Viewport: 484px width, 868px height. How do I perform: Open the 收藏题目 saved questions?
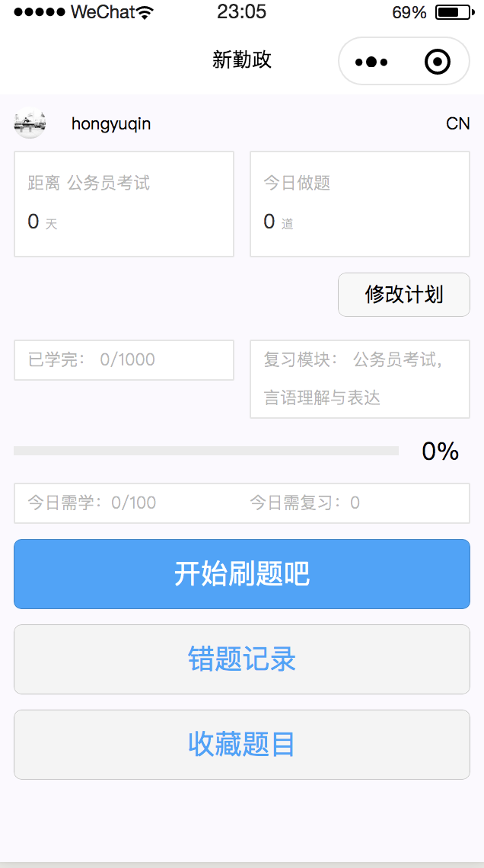242,745
